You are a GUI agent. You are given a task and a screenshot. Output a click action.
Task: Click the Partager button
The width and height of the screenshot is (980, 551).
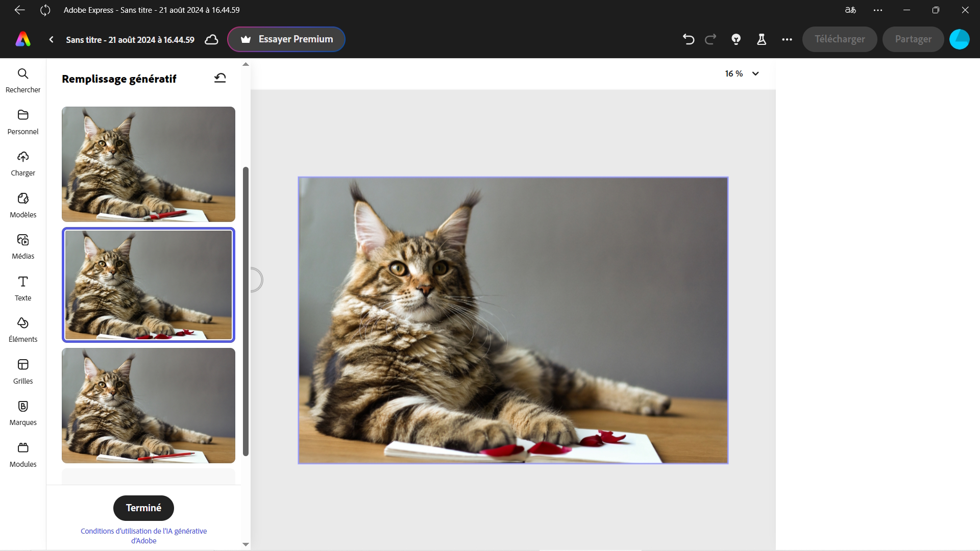[913, 39]
